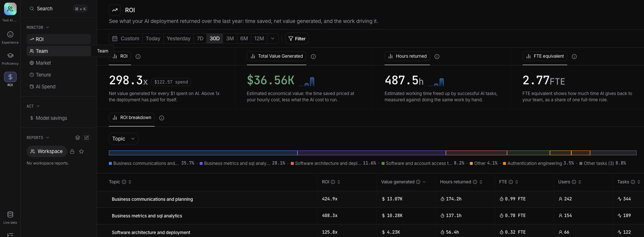Show info for ROI breakdown
The image size is (644, 237).
tap(162, 118)
